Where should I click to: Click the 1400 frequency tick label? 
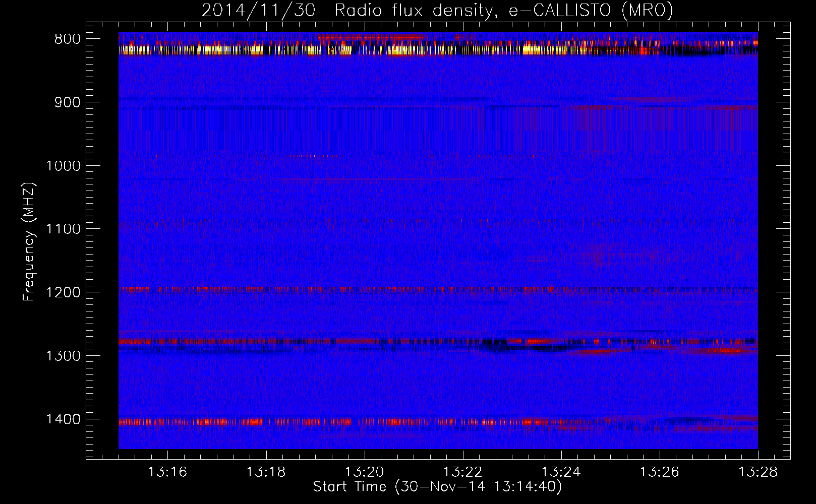point(63,419)
